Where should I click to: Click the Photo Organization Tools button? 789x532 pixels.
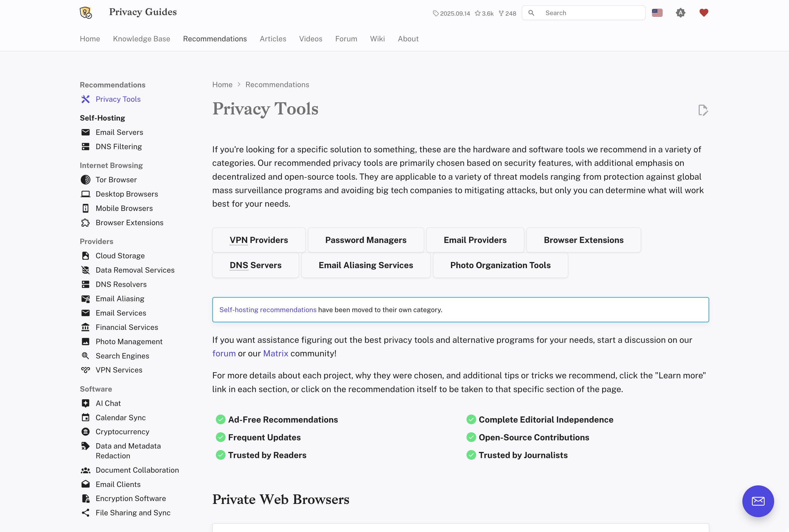tap(500, 265)
